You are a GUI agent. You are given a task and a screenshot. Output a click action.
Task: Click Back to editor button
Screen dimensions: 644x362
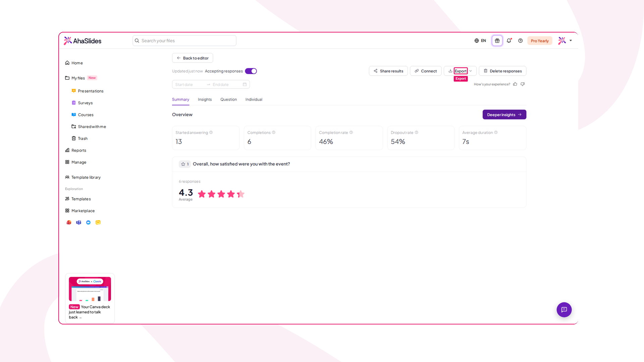[x=193, y=58]
